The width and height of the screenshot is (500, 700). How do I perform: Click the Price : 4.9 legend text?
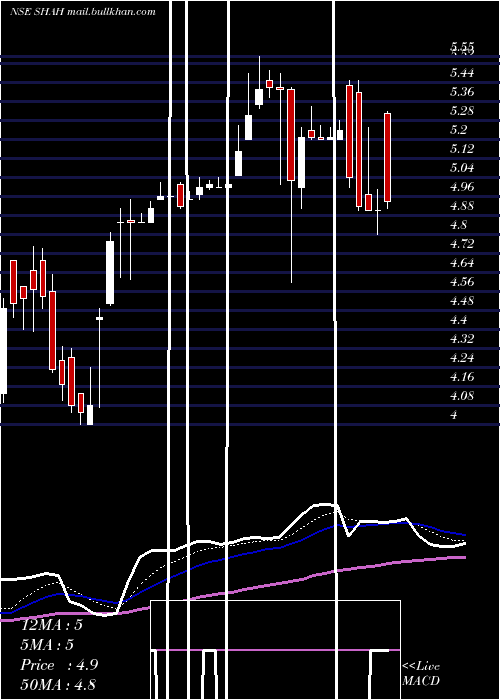click(x=59, y=665)
